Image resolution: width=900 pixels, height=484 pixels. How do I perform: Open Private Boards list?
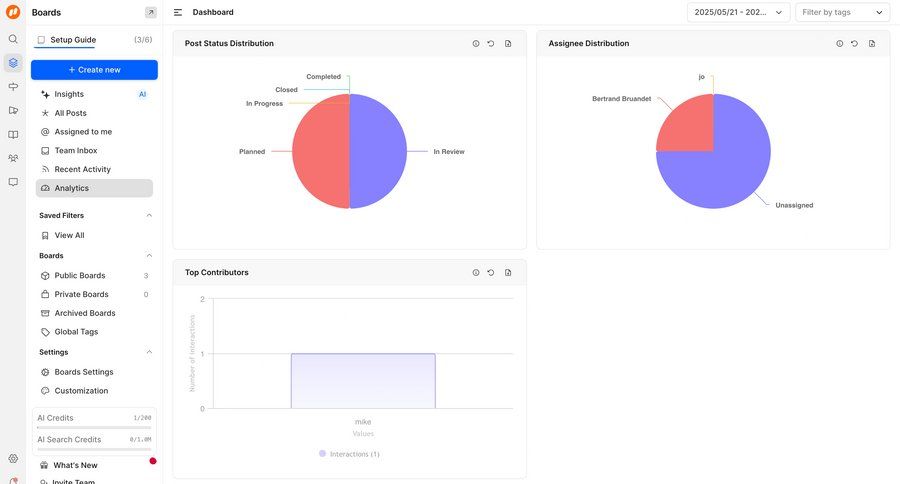(x=94, y=294)
